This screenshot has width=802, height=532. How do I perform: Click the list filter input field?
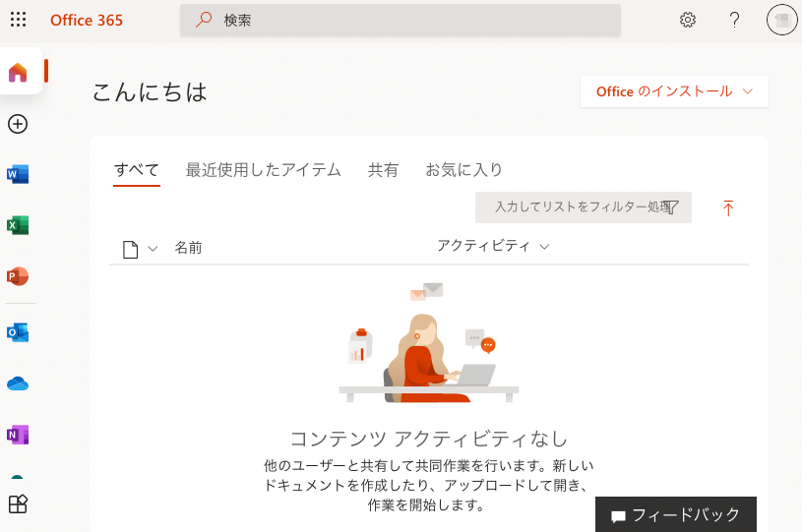[584, 207]
